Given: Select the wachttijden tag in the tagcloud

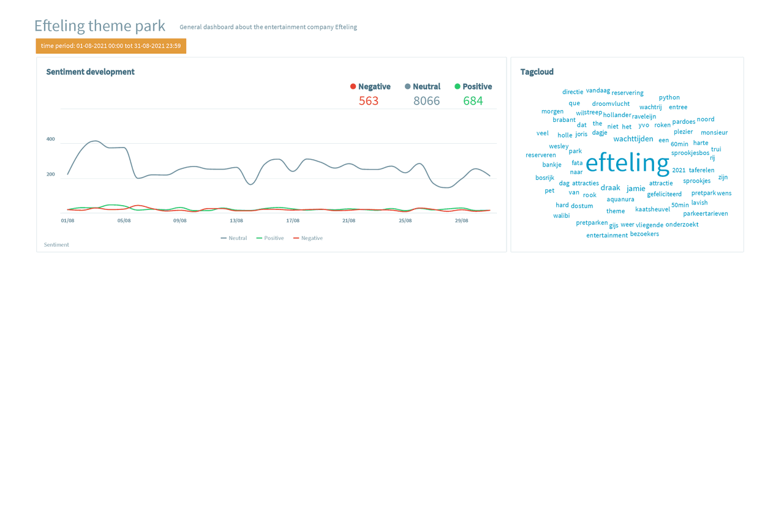Looking at the screenshot, I should pyautogui.click(x=633, y=138).
